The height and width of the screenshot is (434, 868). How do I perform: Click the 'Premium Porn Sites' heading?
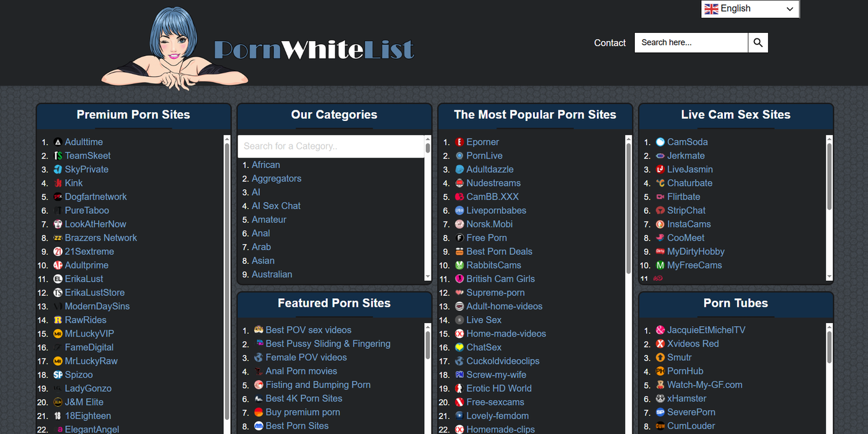tap(133, 115)
